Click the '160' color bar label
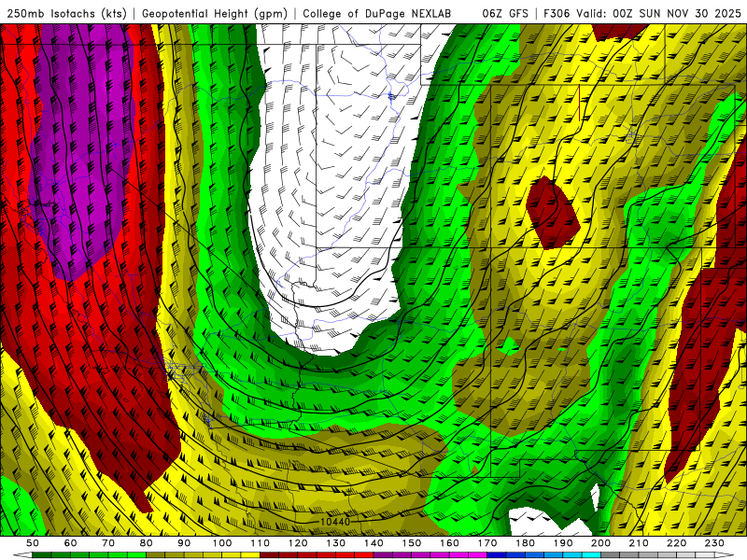 tap(449, 543)
